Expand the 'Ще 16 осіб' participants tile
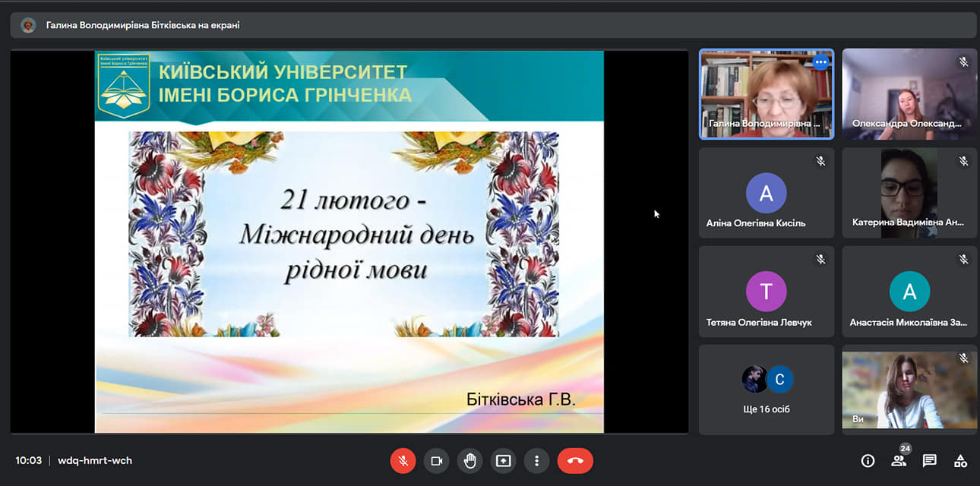This screenshot has width=980, height=486. pos(767,390)
